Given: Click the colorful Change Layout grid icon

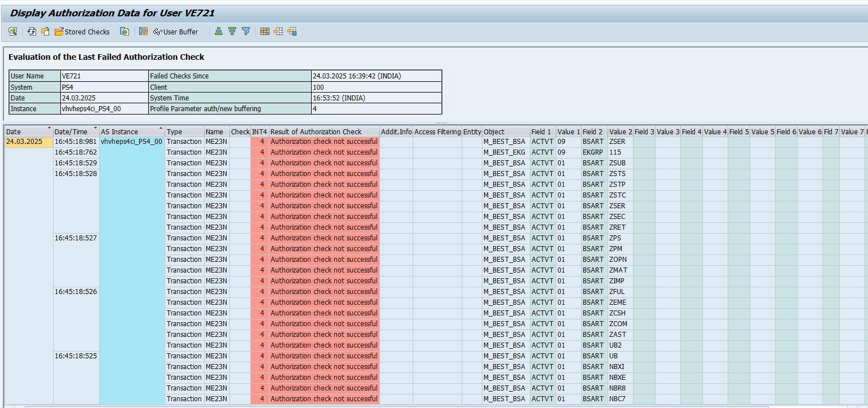Looking at the screenshot, I should coord(265,32).
